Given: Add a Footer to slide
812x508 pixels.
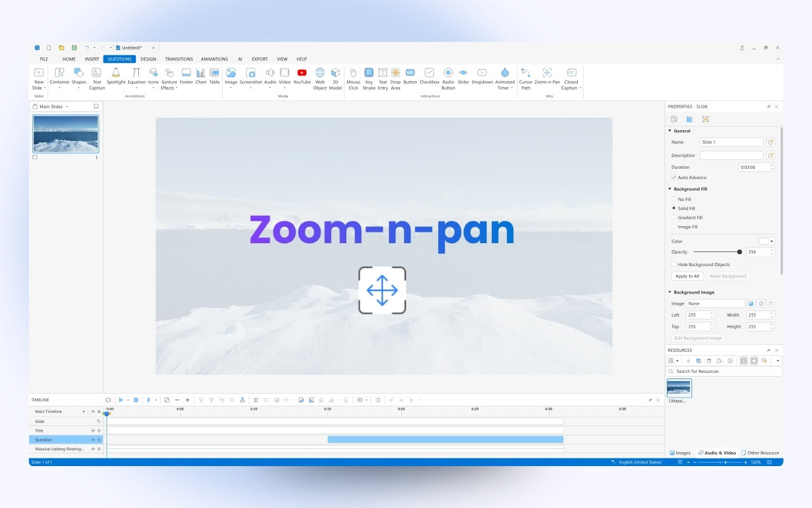Looking at the screenshot, I should [x=186, y=76].
